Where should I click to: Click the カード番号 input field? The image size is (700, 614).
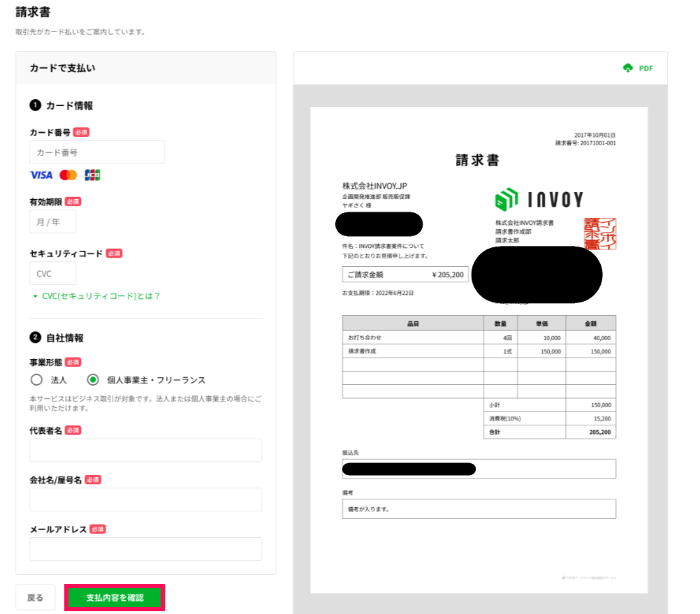[x=97, y=152]
